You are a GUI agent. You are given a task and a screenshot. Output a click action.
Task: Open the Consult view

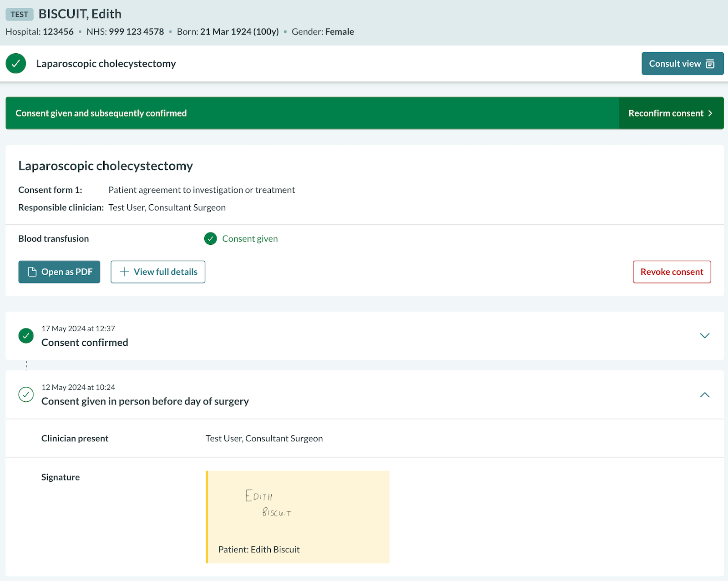click(x=682, y=64)
